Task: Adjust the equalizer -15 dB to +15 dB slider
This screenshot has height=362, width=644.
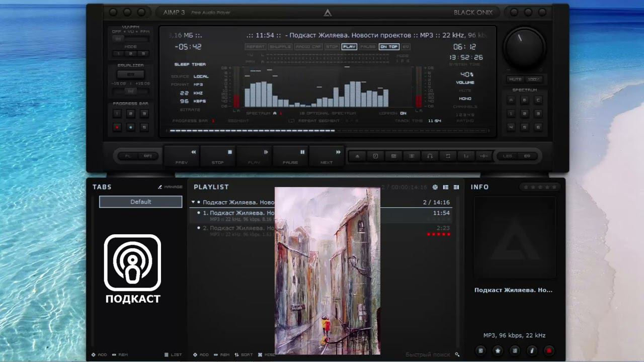Action: tap(131, 91)
